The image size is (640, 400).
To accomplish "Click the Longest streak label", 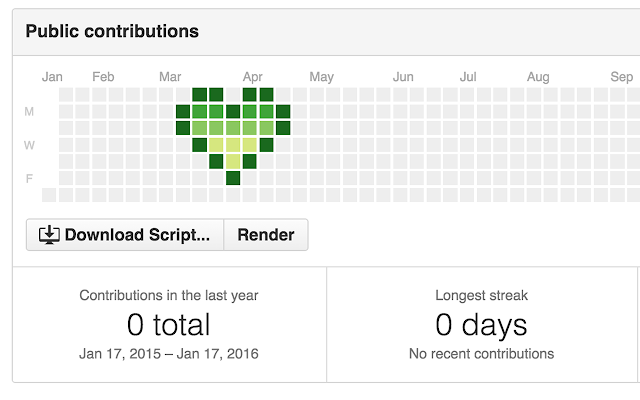I will coord(481,295).
